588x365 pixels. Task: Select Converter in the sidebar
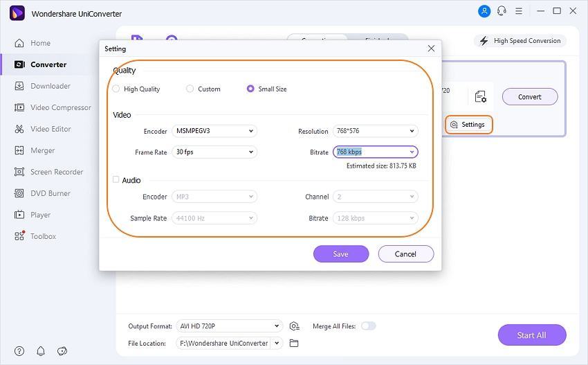(48, 64)
